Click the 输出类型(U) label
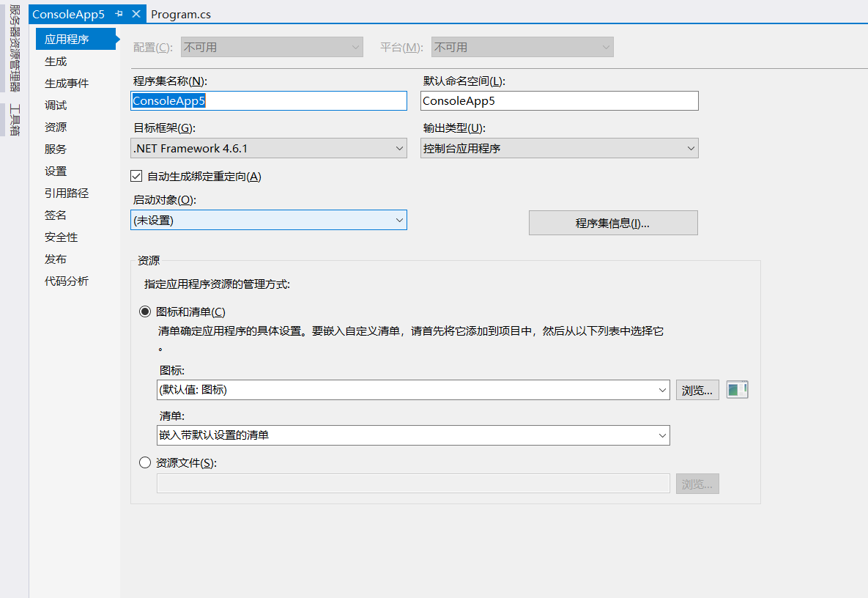Viewport: 868px width, 598px height. [x=454, y=128]
